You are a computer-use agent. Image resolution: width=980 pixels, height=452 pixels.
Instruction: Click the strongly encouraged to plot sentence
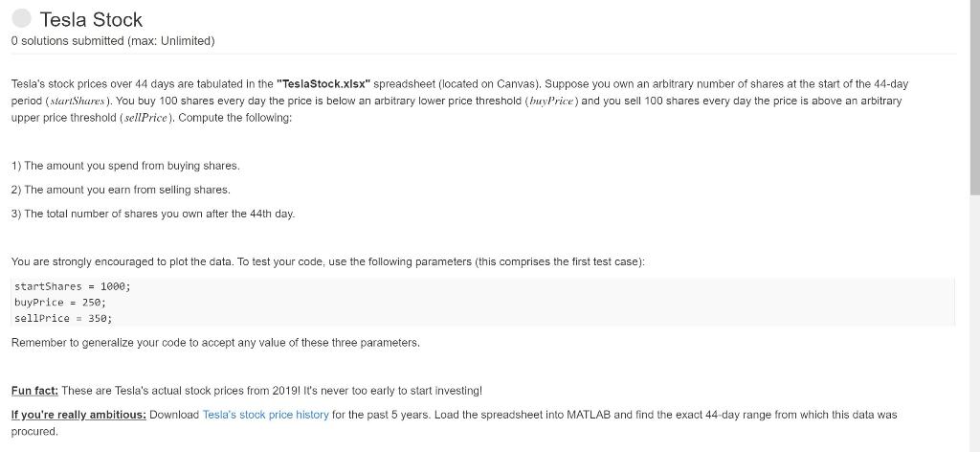tap(327, 262)
